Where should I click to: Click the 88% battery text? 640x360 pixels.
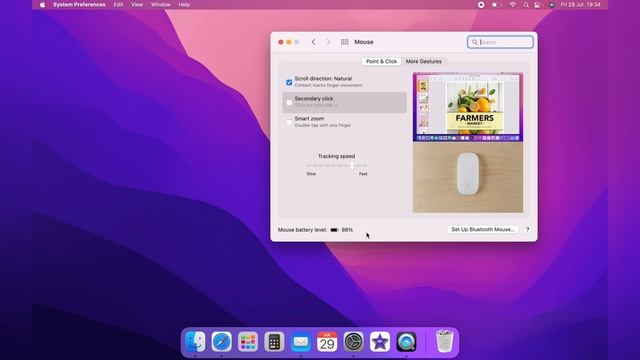347,230
